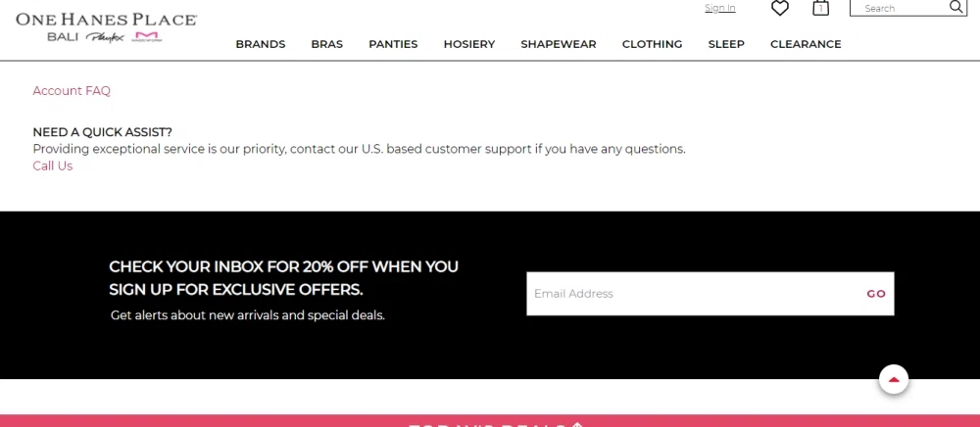Screen dimensions: 980x427
Task: Click the Sign In link
Action: (719, 9)
